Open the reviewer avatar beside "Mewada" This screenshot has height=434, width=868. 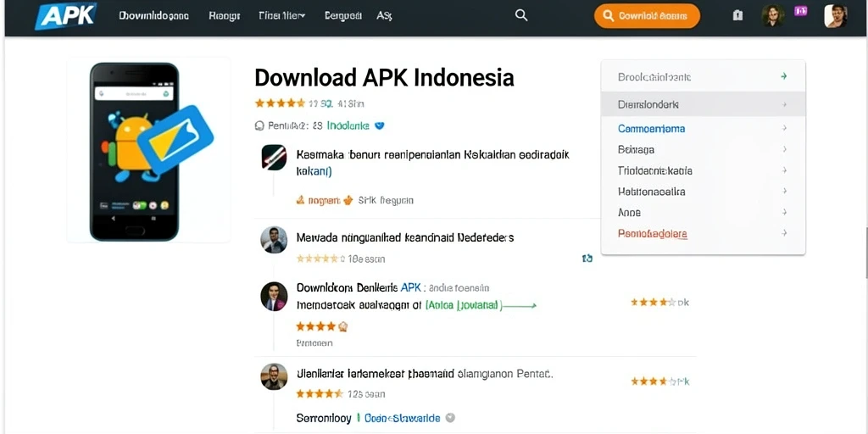[x=274, y=240]
